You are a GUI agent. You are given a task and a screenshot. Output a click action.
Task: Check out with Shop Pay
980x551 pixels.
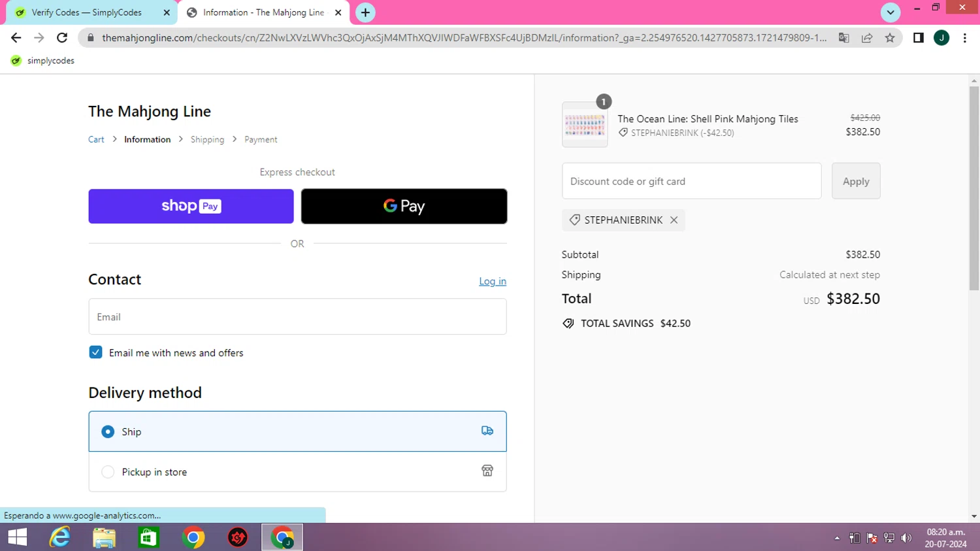191,207
